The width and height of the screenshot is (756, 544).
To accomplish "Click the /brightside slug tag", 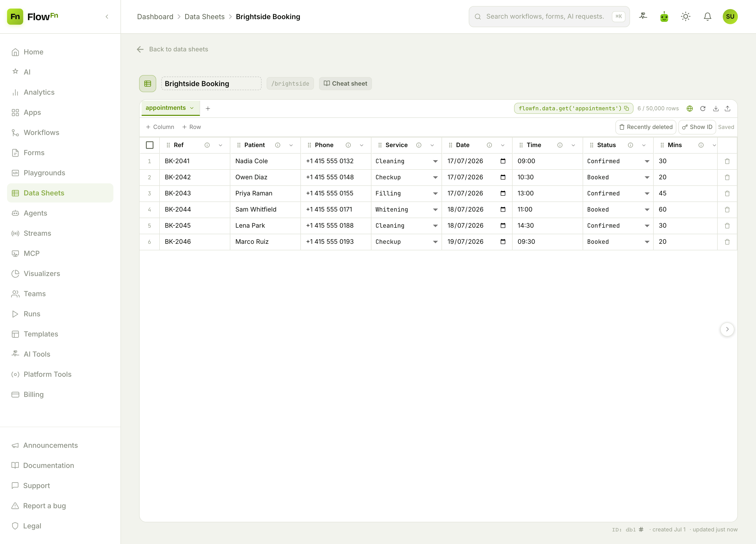I will (290, 84).
